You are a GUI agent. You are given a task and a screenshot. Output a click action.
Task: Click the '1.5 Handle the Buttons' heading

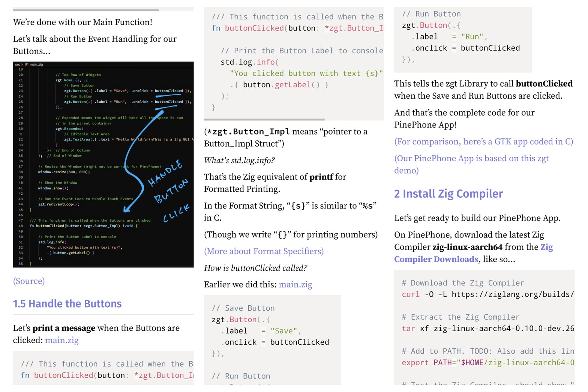click(67, 303)
